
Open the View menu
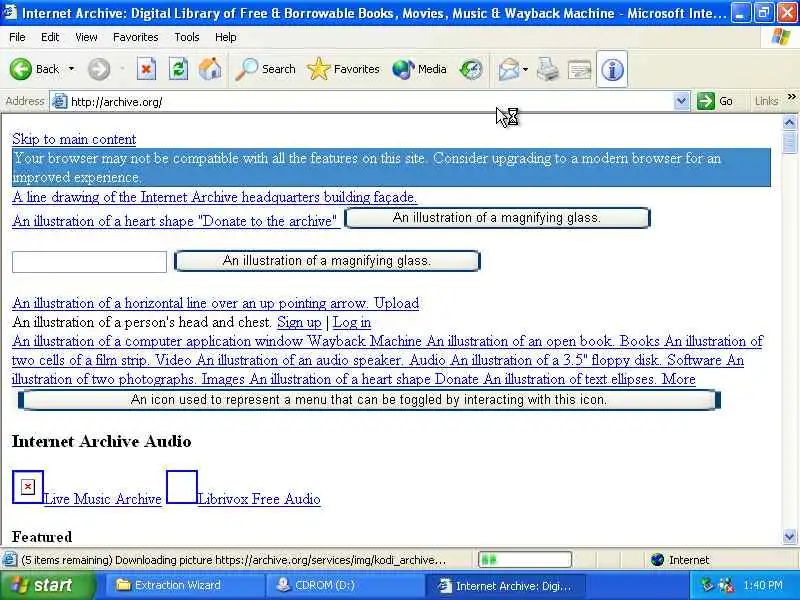[x=86, y=37]
